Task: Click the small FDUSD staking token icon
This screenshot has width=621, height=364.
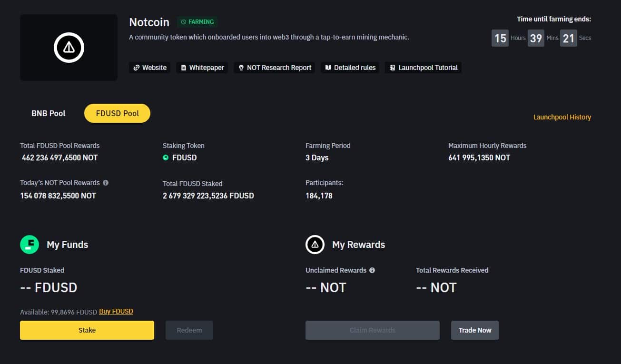Action: coord(166,157)
